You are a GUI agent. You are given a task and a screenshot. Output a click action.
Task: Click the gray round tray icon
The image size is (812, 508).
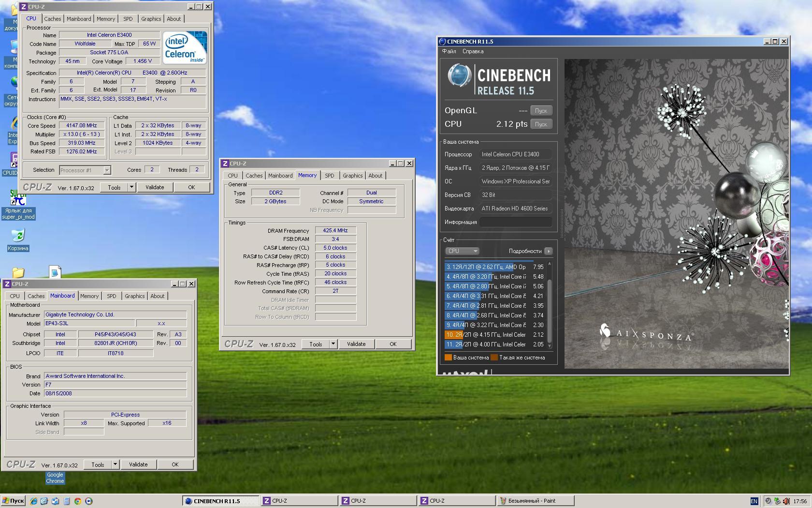point(768,501)
